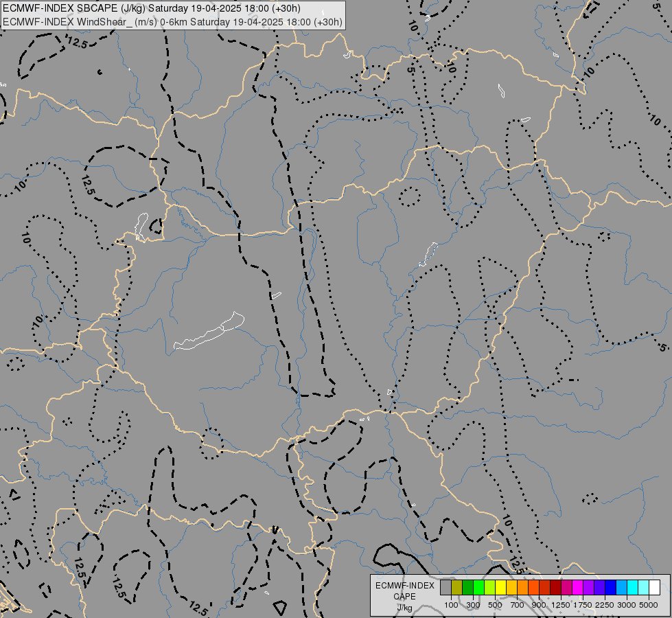Viewport: 672px width, 618px height.
Task: Select the yellow CAPE legend swatch
Action: pyautogui.click(x=501, y=587)
